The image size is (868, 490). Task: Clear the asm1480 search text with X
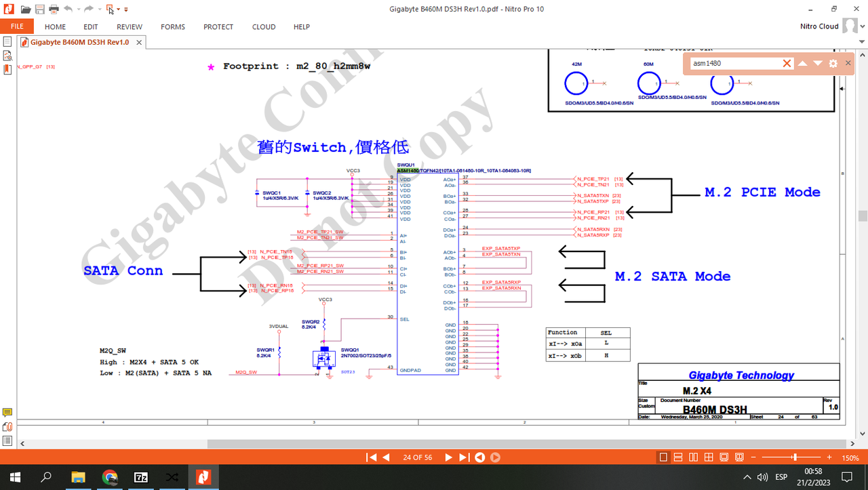(x=787, y=63)
